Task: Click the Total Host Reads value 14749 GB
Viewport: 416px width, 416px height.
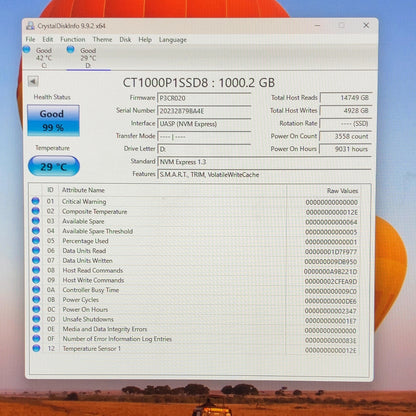Action: 346,98
